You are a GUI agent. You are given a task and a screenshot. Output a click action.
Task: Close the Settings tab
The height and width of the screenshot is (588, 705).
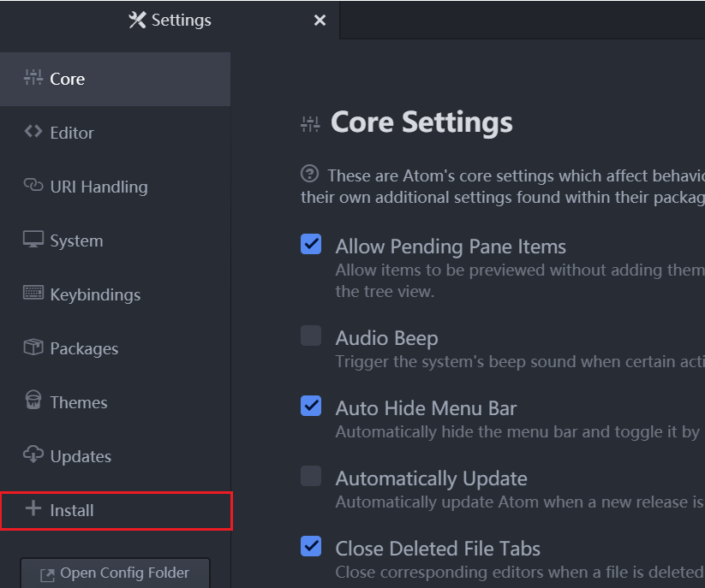[320, 20]
